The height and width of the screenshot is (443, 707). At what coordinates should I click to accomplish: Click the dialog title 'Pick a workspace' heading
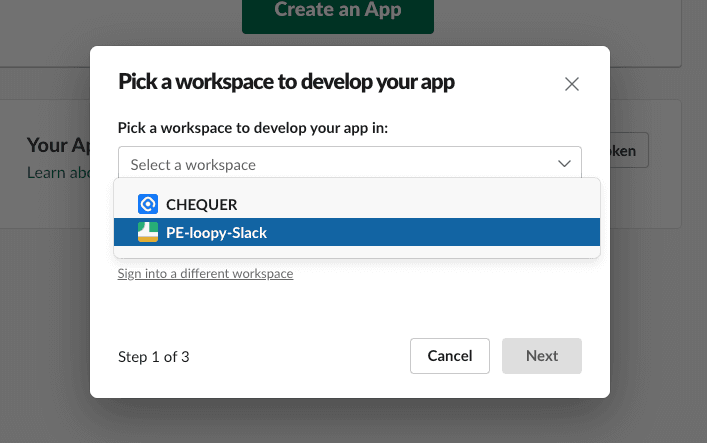pyautogui.click(x=286, y=82)
